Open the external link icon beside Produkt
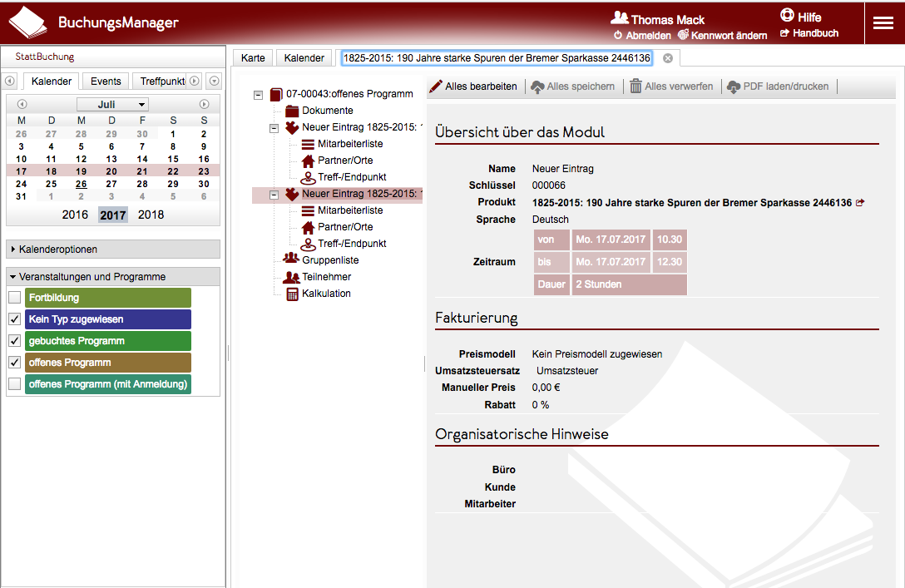Screen dimensions: 905x588 (x=860, y=203)
